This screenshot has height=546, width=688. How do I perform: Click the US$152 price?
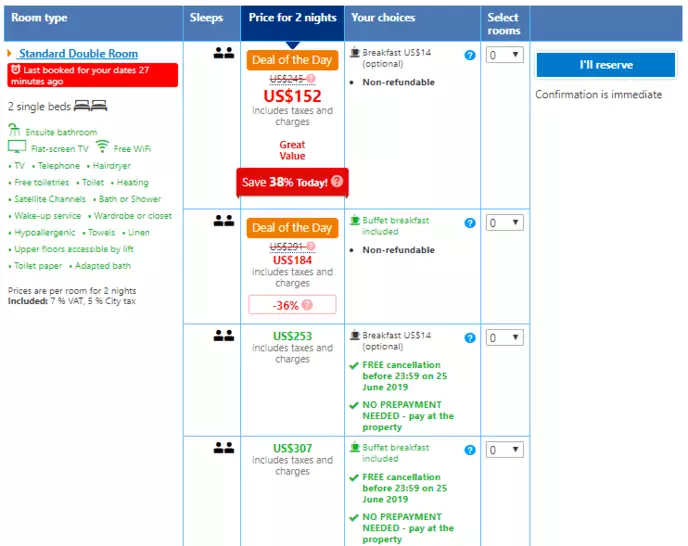292,96
